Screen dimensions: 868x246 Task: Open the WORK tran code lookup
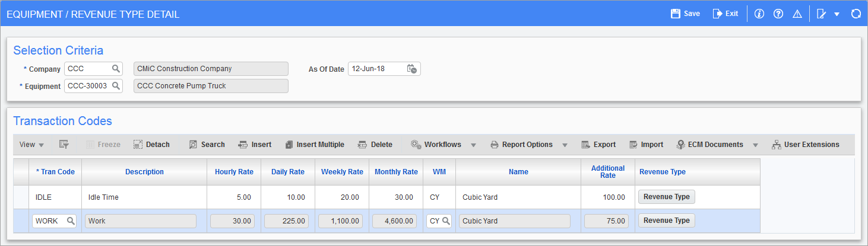tap(70, 221)
